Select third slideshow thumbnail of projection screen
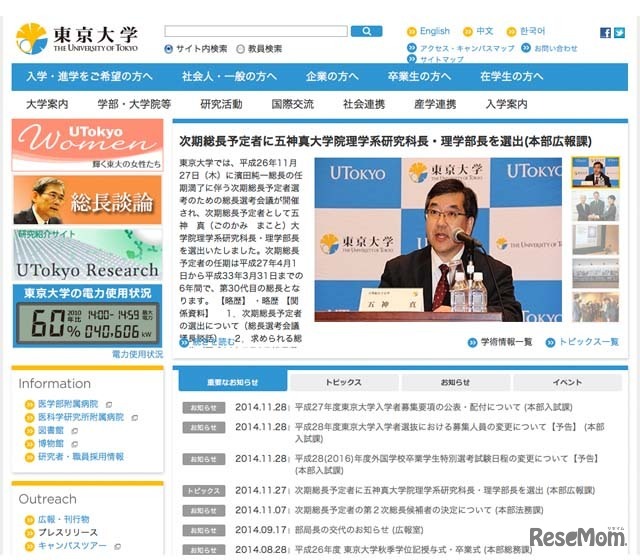640x560 pixels. click(x=596, y=240)
